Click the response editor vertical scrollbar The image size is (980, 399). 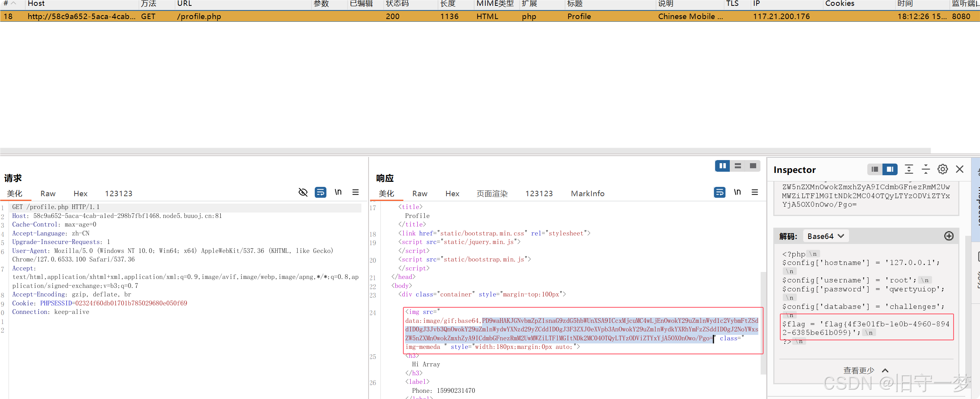tap(763, 322)
